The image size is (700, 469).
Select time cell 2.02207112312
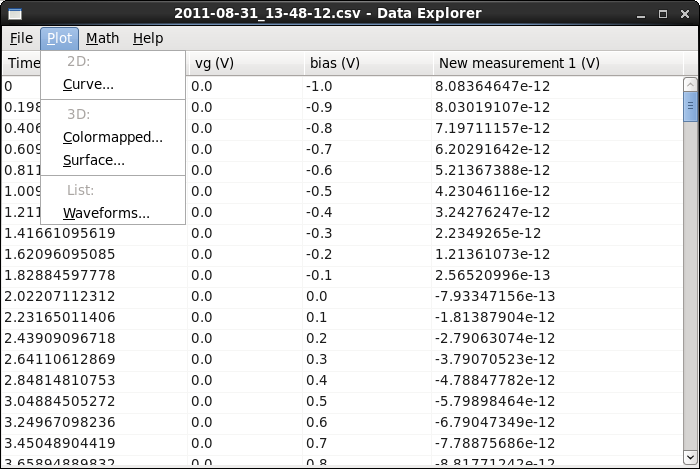(95, 296)
